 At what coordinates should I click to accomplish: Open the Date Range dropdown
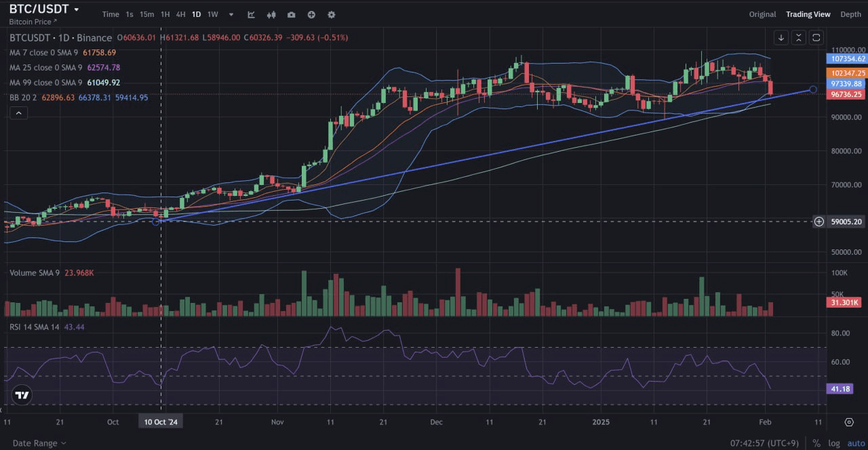click(39, 443)
